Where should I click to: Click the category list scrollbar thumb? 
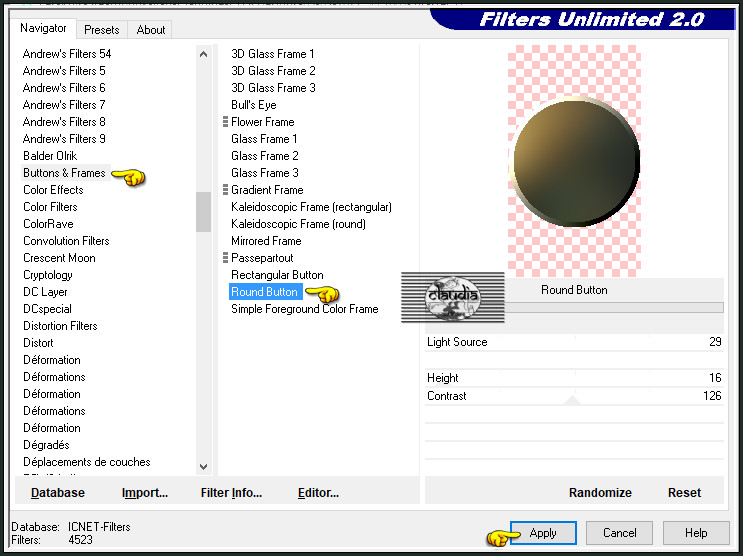[x=204, y=211]
